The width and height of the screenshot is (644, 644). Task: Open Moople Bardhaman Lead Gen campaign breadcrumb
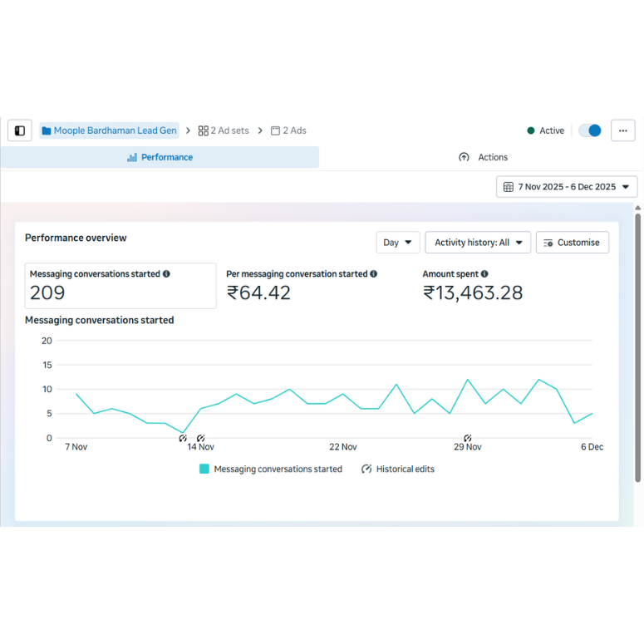pos(109,130)
